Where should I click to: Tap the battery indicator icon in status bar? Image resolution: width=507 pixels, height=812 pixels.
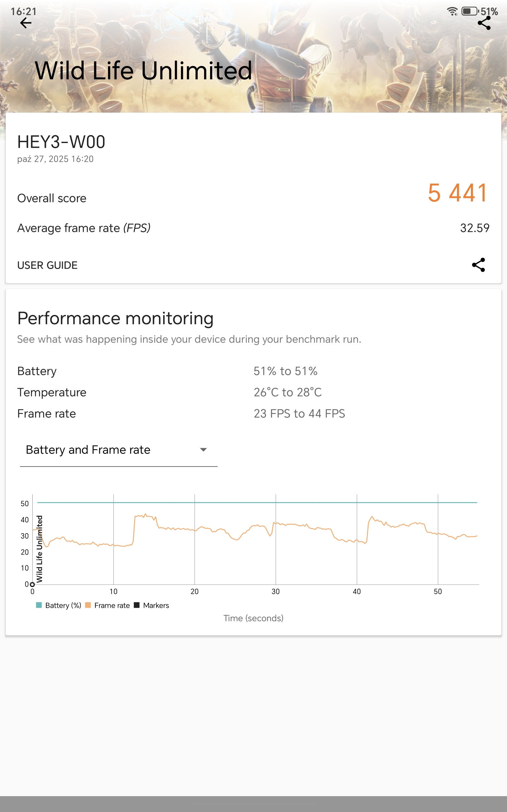[469, 11]
